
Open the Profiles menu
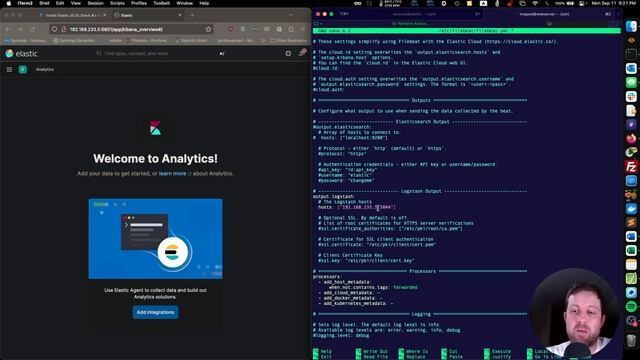(x=139, y=3)
